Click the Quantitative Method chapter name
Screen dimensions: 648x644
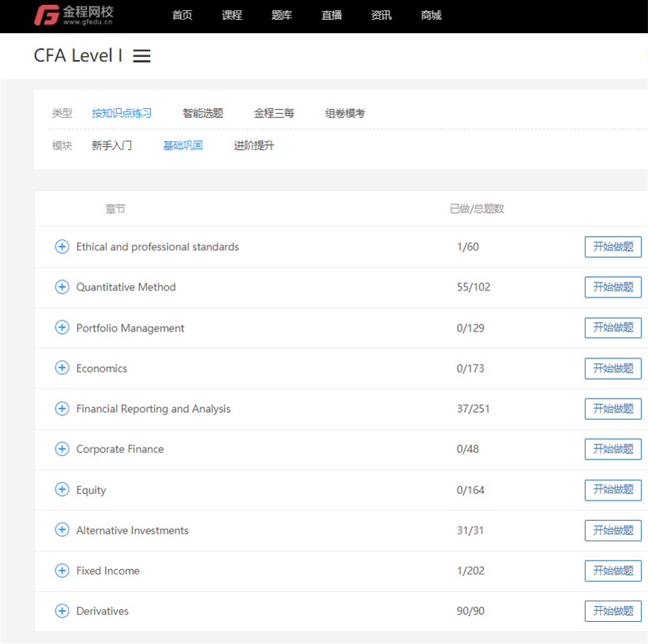tap(126, 286)
